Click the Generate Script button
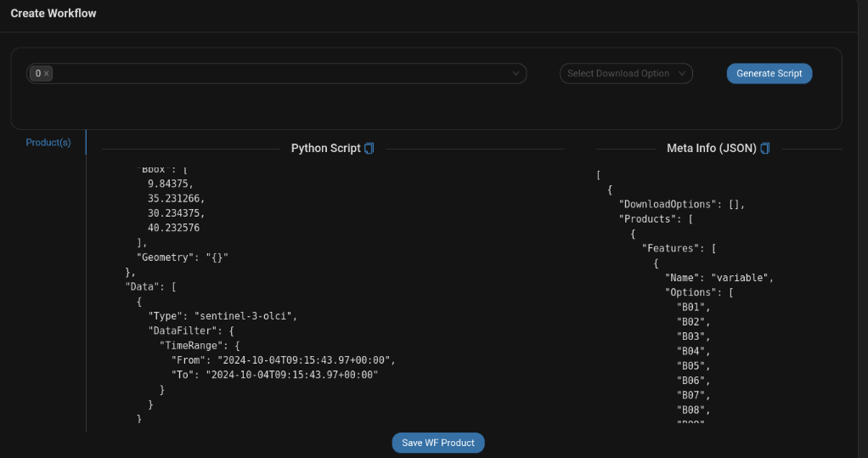 click(769, 74)
